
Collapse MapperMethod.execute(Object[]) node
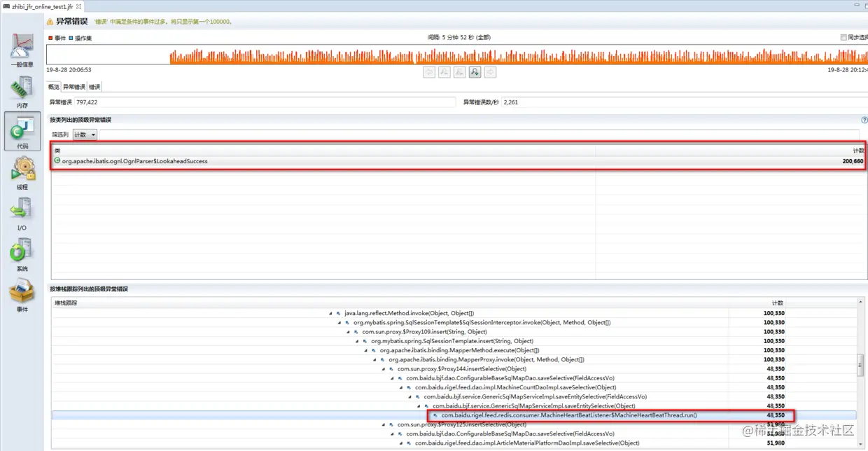coord(366,350)
